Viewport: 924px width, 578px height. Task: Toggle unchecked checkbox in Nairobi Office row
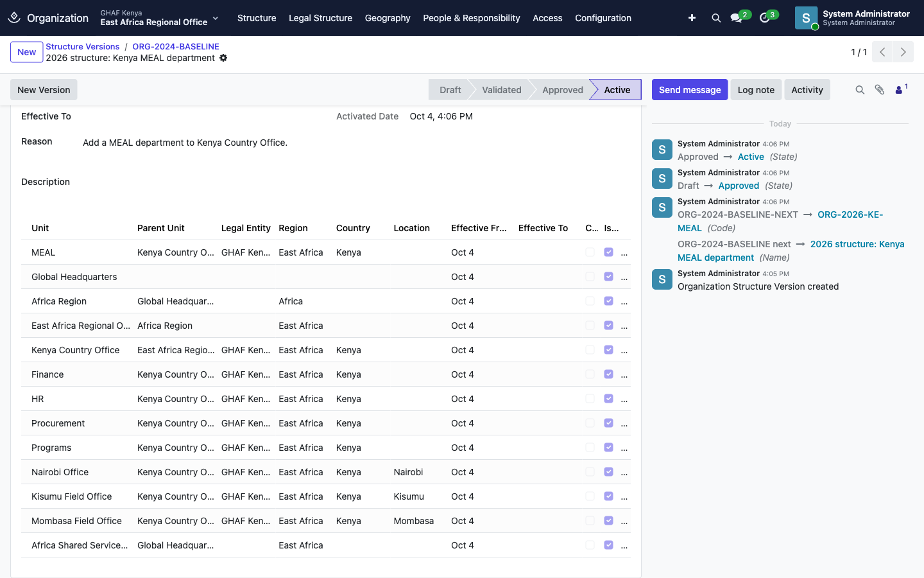[590, 472]
